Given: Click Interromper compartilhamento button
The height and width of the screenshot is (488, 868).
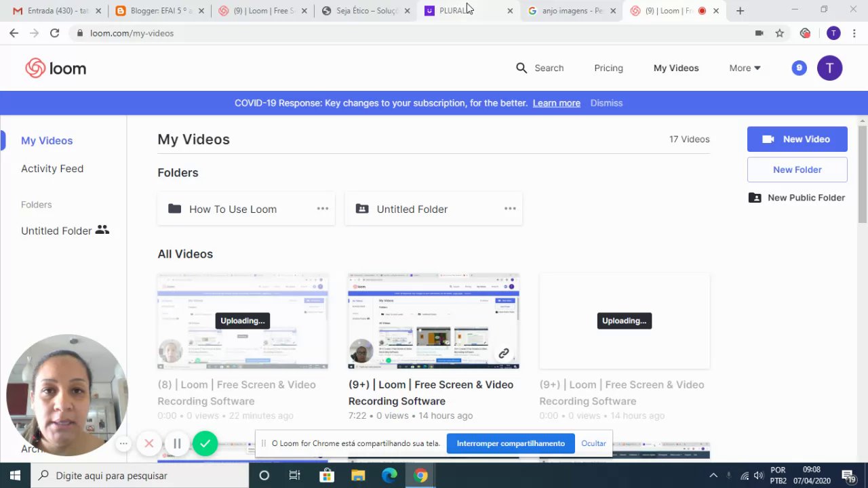Looking at the screenshot, I should click(511, 443).
